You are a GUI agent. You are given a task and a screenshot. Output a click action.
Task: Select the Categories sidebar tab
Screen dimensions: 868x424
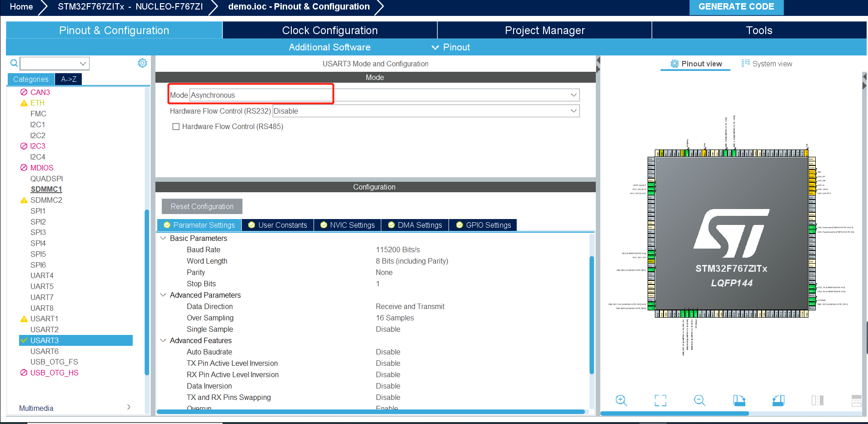coord(31,79)
